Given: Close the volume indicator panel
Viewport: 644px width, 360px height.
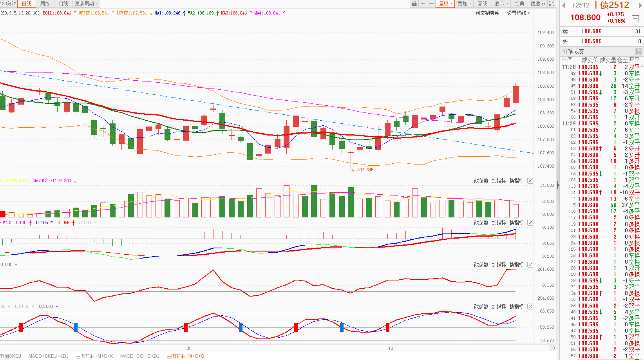Looking at the screenshot, I should 530,181.
